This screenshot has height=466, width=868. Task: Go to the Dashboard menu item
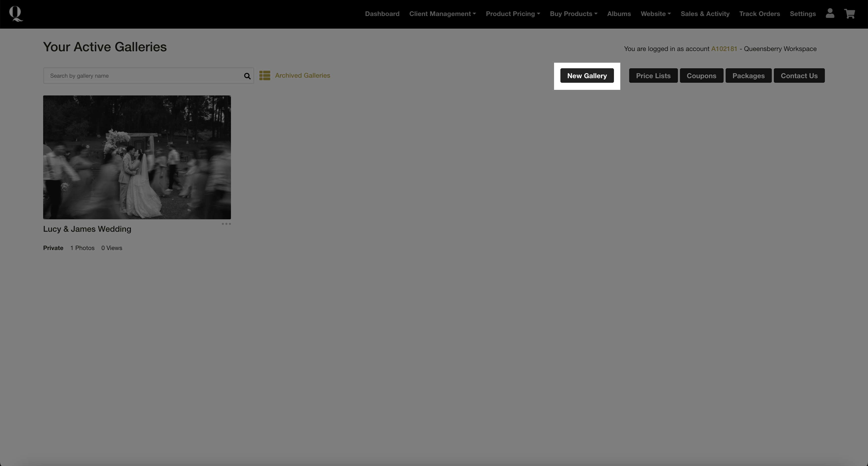tap(382, 14)
